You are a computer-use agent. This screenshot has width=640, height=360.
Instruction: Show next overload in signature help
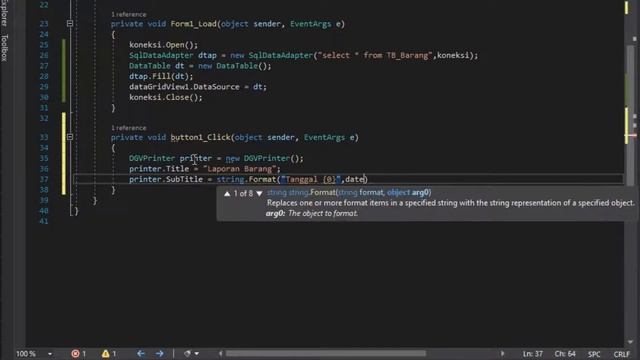[259, 193]
